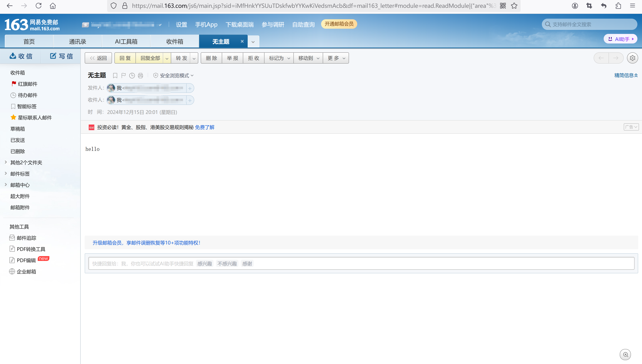Open the 免费了解 ad link
This screenshot has height=364, width=642.
tap(205, 127)
